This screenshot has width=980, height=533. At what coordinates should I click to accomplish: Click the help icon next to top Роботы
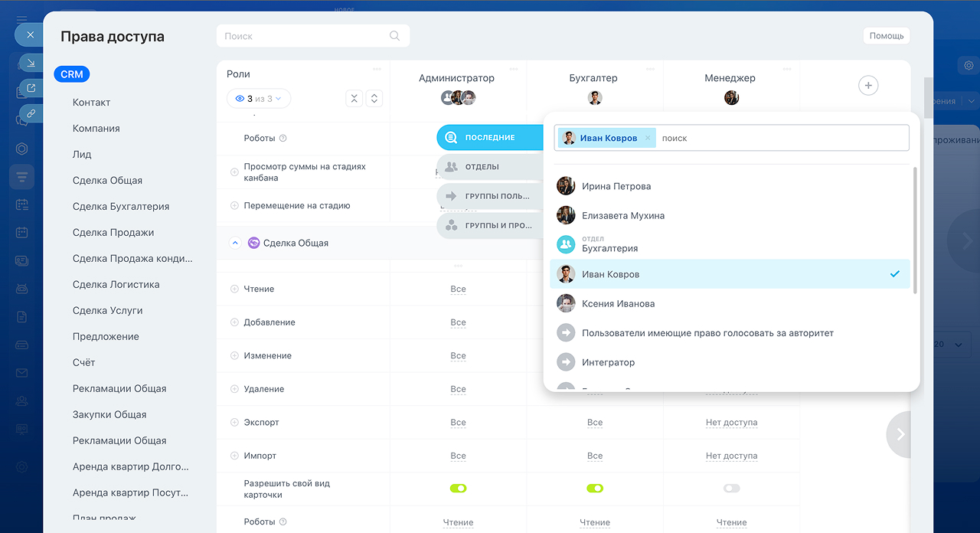[x=283, y=139]
